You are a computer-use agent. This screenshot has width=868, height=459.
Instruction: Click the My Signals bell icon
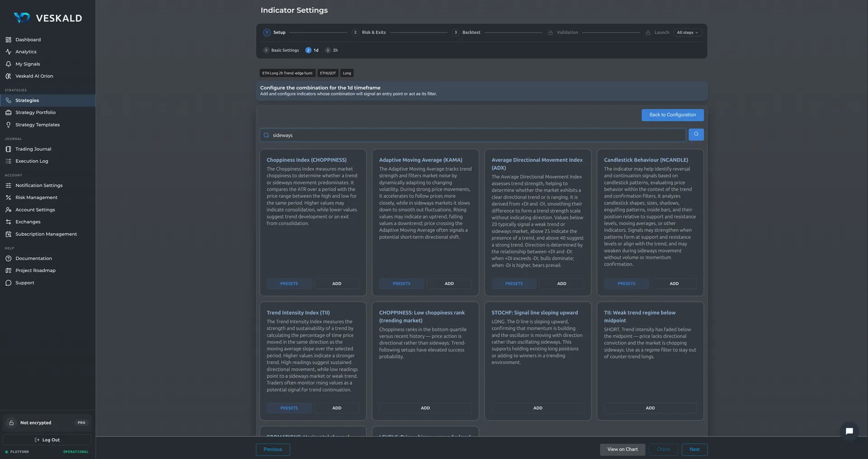tap(8, 64)
